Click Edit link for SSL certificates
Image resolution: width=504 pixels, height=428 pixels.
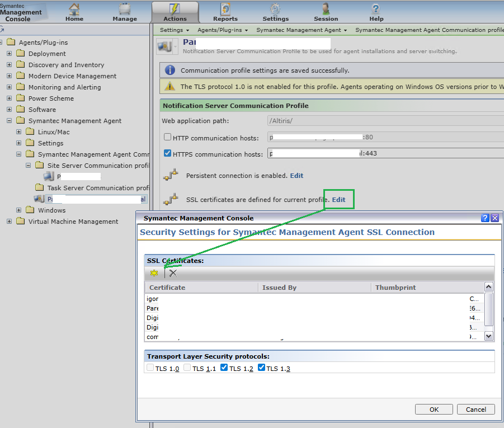(x=338, y=200)
